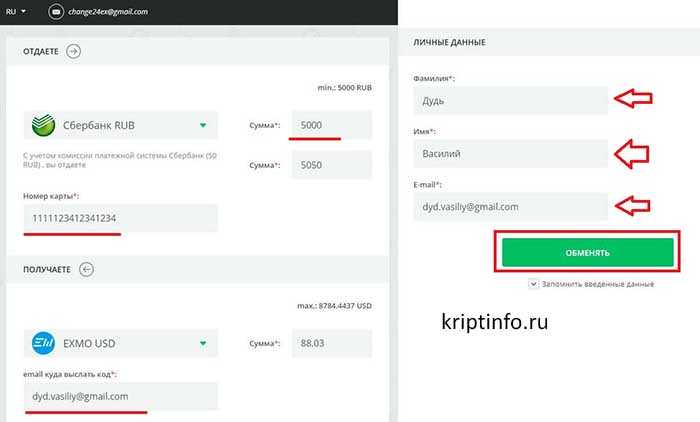Click the max.: 8784.4437 USD text
Image resolution: width=700 pixels, height=422 pixels.
tap(334, 306)
